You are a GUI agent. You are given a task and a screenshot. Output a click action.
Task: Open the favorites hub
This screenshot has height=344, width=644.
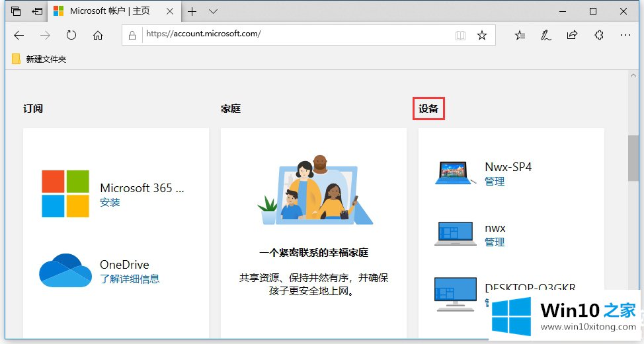pos(520,35)
